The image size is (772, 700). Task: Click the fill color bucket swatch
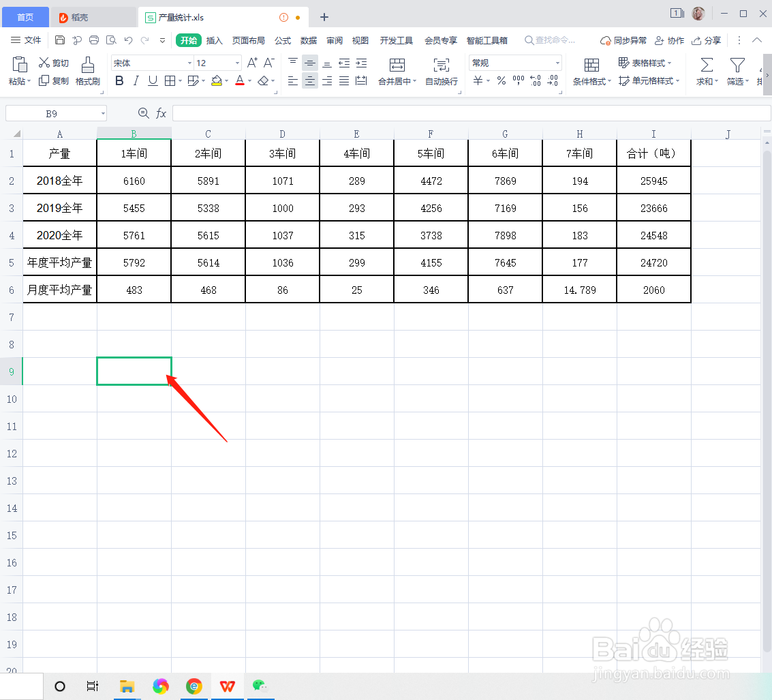(216, 80)
